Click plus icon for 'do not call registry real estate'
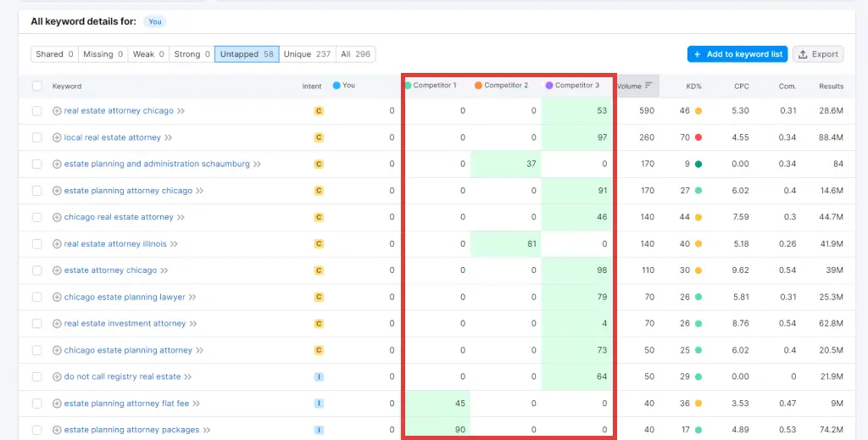The height and width of the screenshot is (440, 868). 57,376
